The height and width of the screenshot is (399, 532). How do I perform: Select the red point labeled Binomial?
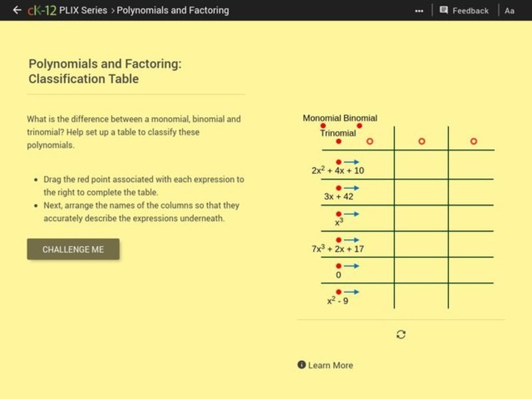359,125
